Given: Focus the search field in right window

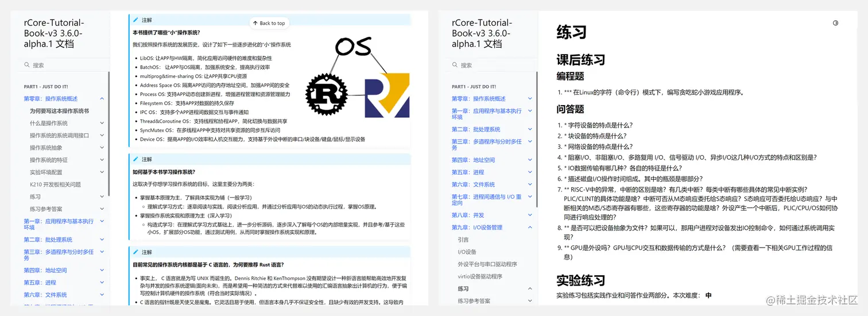Looking at the screenshot, I should [493, 65].
